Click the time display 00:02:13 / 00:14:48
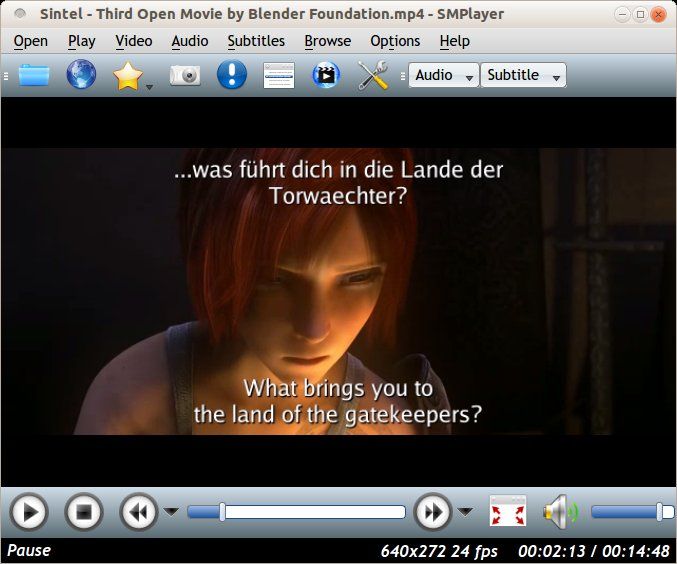This screenshot has width=677, height=564. pyautogui.click(x=594, y=551)
